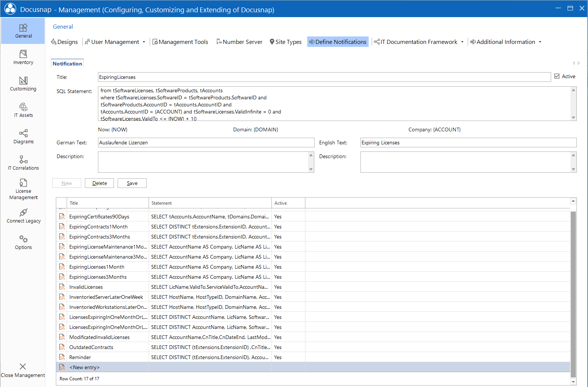Select the Notification tab
Screen dimensions: 588x387
(67, 63)
